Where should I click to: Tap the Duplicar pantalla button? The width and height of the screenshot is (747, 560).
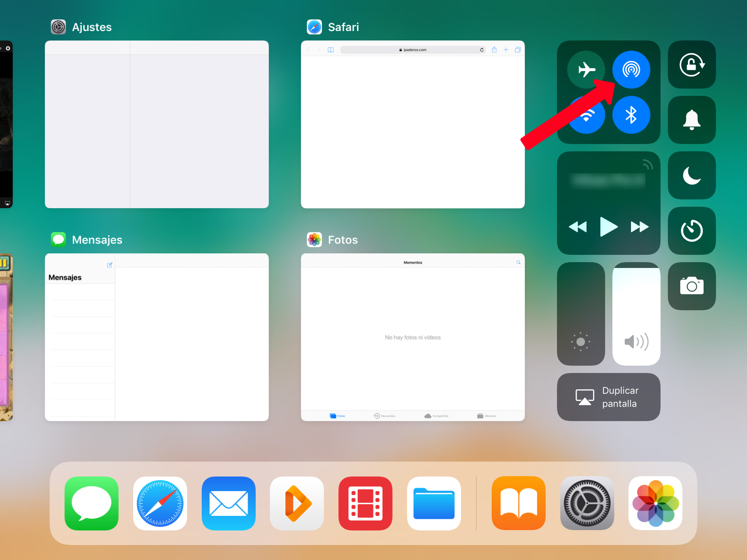point(608,397)
